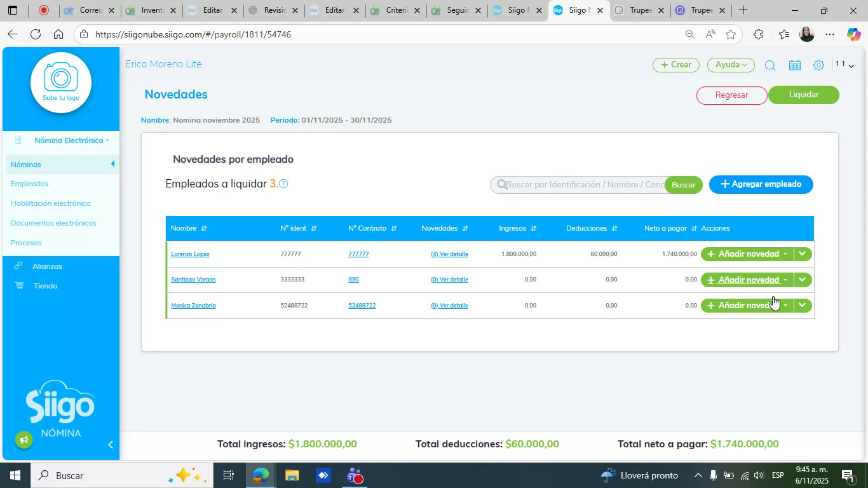This screenshot has height=488, width=868.
Task: Open browser zoom magnifier in address bar
Action: click(x=689, y=34)
